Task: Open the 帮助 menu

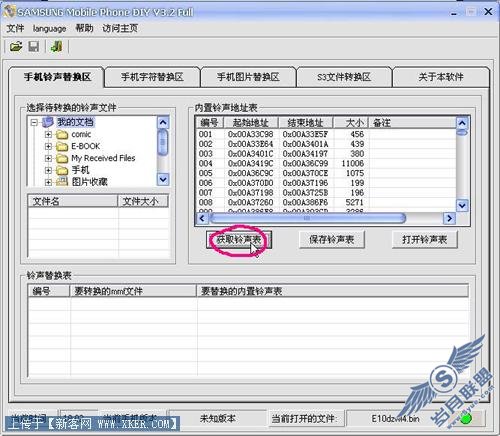Action: 84,28
